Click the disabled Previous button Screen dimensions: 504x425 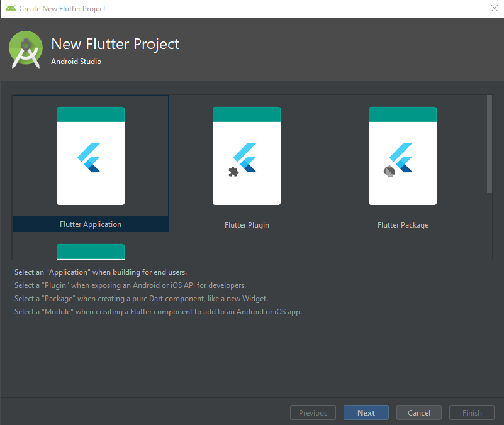click(313, 412)
